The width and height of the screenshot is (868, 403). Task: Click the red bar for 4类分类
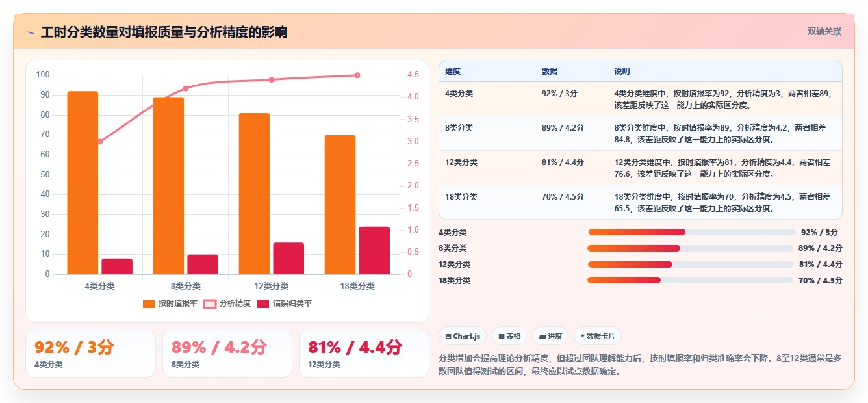[117, 266]
